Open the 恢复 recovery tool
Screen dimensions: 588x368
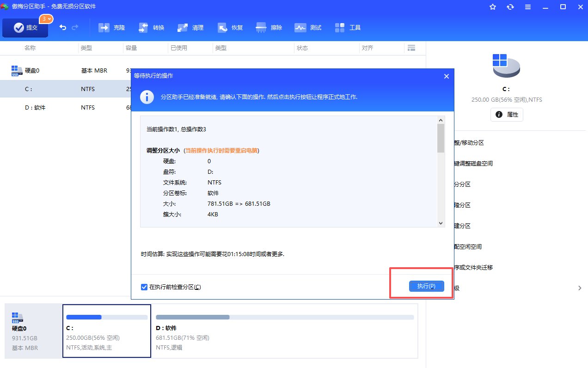(x=230, y=28)
